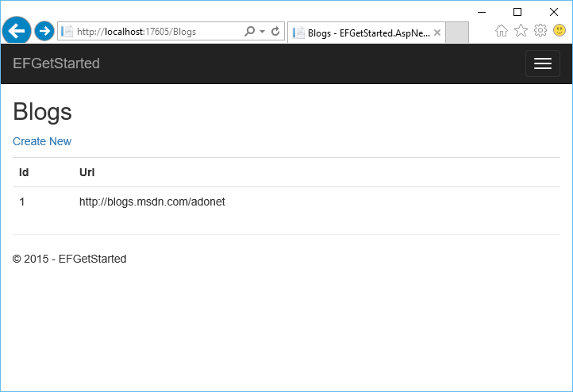
Task: Click the browser Forward arrow button
Action: (44, 31)
